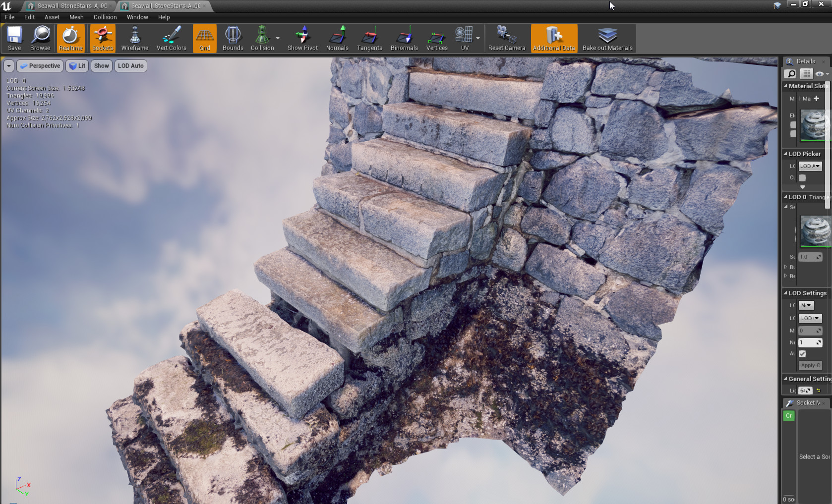The height and width of the screenshot is (504, 832).
Task: Open the UV channel viewer
Action: pos(464,38)
